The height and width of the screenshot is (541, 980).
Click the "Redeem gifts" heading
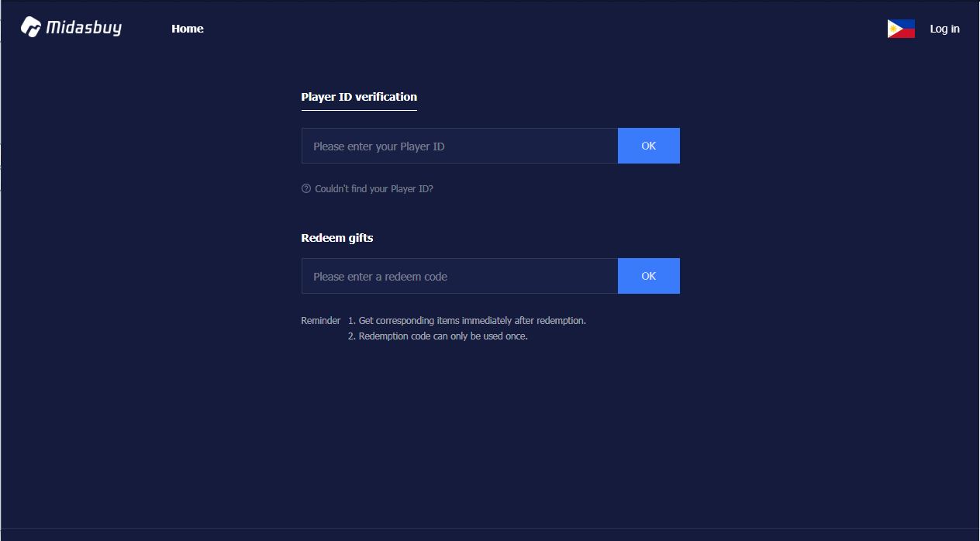click(x=337, y=238)
